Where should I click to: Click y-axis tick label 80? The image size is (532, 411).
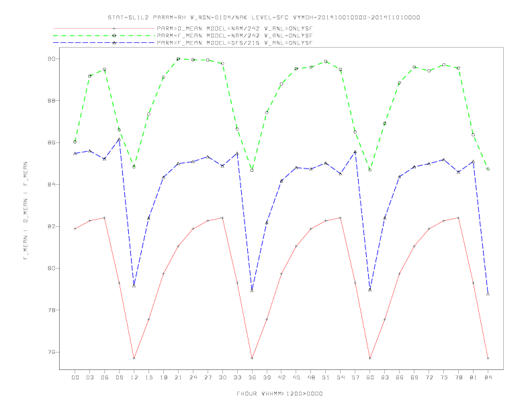[51, 268]
